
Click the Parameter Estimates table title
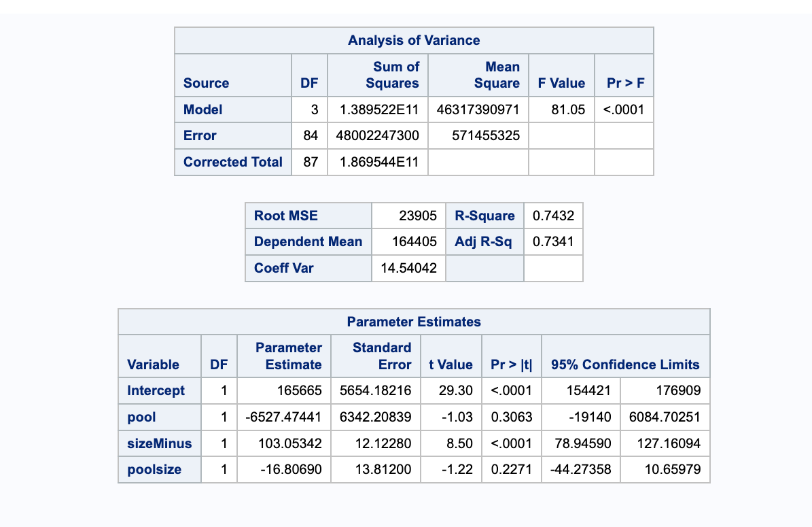pos(414,322)
